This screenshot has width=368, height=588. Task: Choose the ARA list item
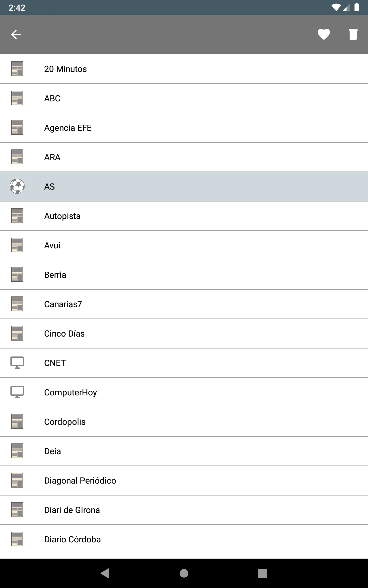tap(184, 157)
